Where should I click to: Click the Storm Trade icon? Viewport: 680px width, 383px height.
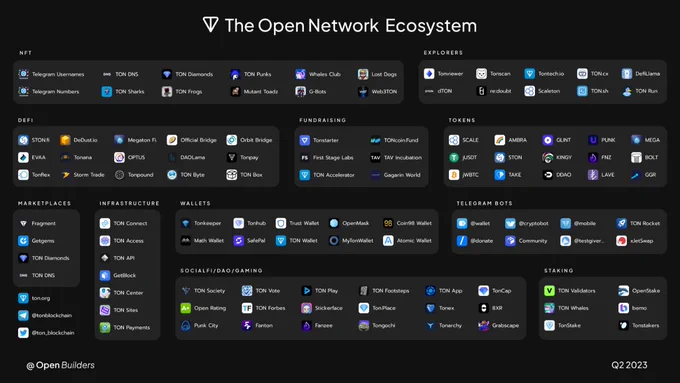[65, 175]
